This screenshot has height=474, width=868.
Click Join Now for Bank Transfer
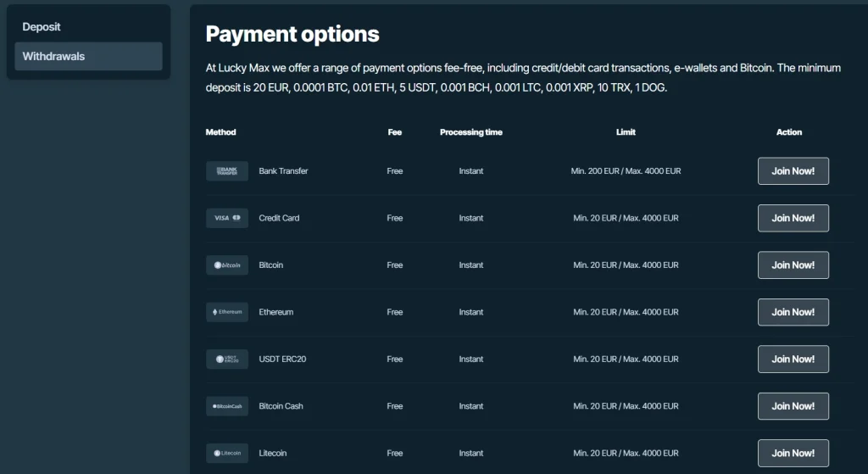(x=793, y=171)
